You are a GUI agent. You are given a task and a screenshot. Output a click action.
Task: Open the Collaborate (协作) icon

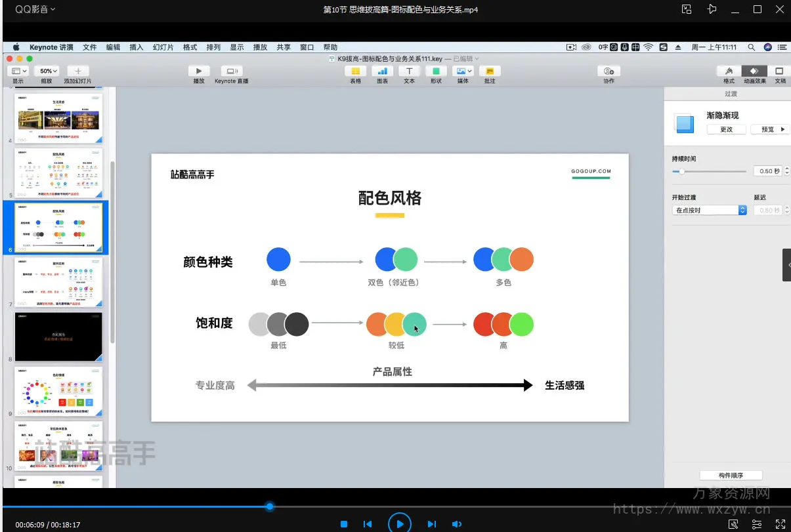click(x=609, y=72)
